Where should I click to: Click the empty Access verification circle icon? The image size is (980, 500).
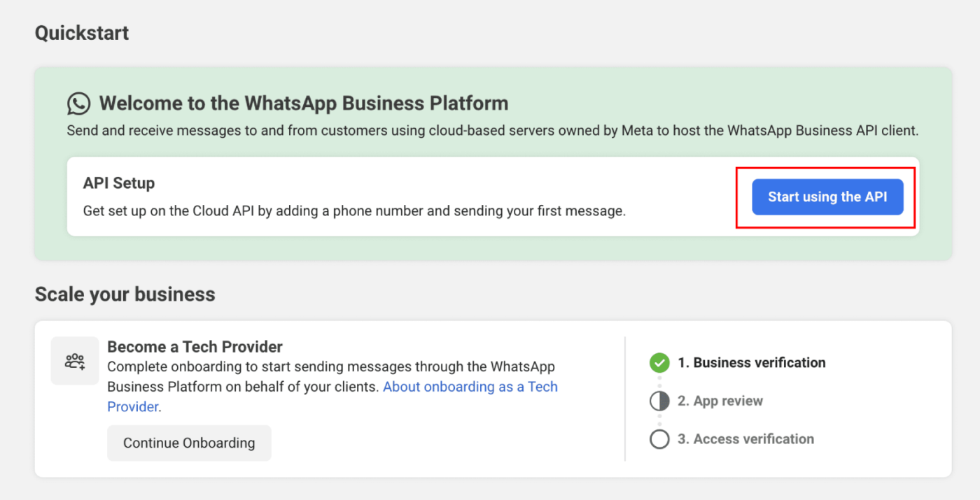(659, 439)
